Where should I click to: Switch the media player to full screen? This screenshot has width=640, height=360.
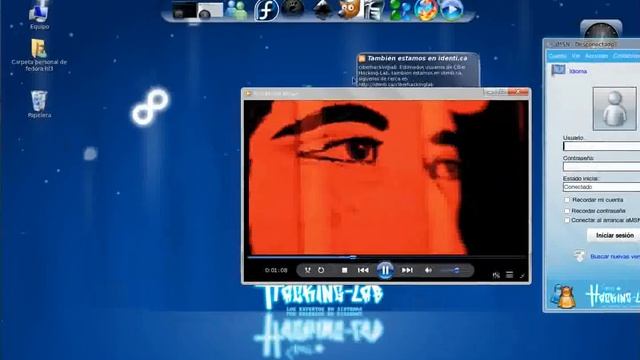tap(522, 276)
